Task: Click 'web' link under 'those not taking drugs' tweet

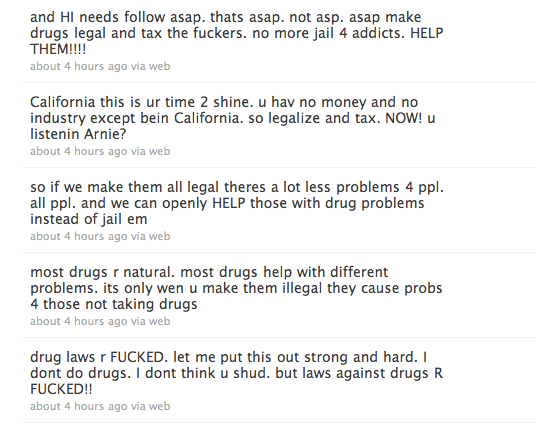Action: [159, 321]
